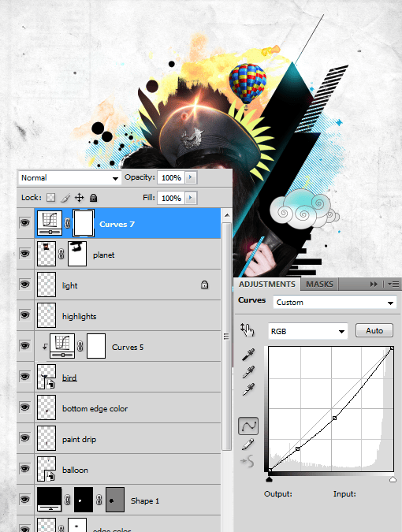
Task: Click the lock icon on light layer
Action: click(205, 285)
